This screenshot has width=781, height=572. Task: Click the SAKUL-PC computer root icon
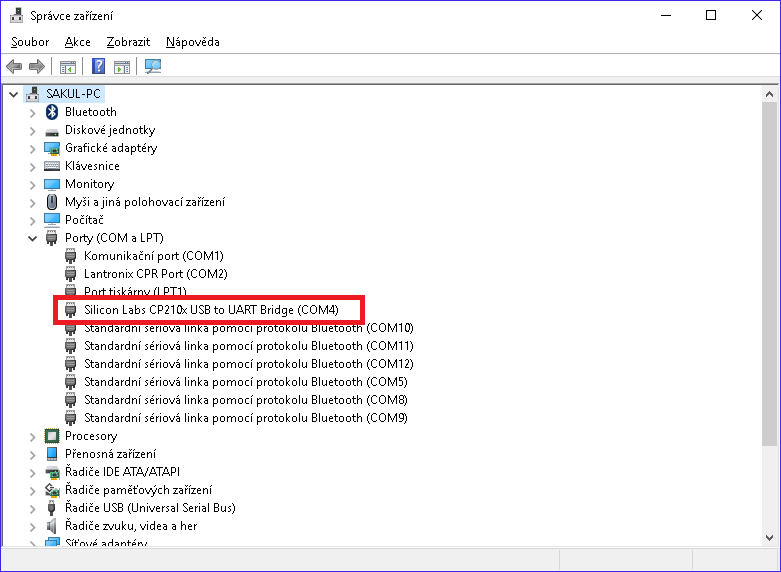(32, 94)
